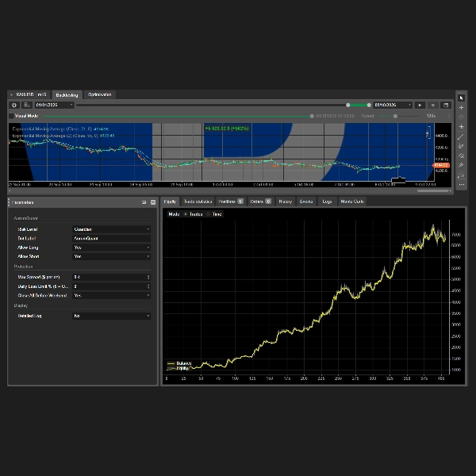Click the plus icon left of XAUUSD

pos(12,94)
